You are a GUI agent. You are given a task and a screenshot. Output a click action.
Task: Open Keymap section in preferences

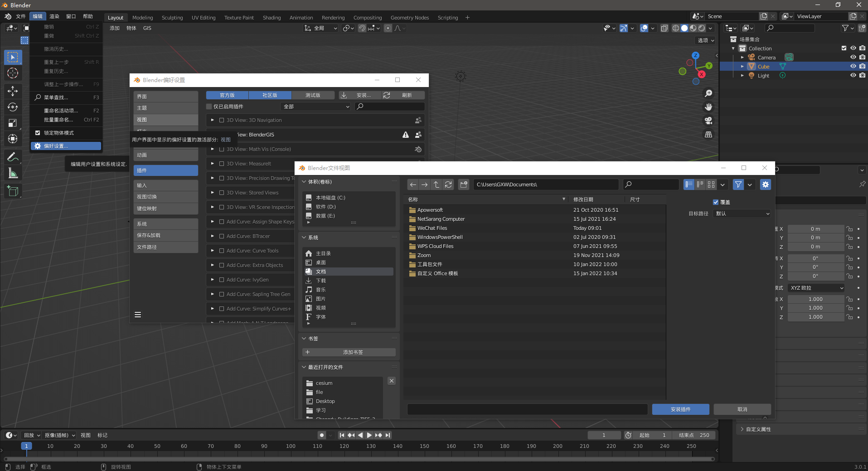click(165, 209)
